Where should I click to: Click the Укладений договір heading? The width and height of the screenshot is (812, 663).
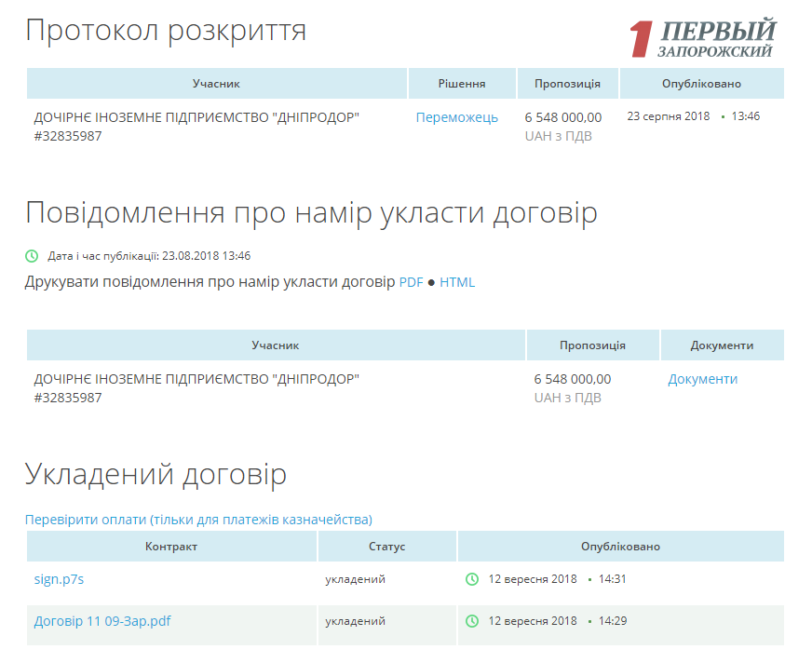coord(156,475)
